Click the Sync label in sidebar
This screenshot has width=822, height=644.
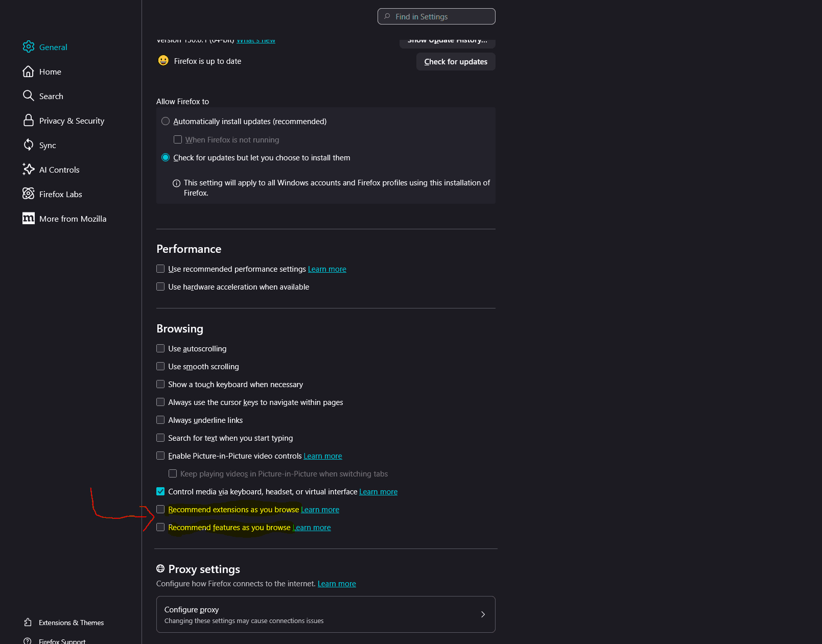pyautogui.click(x=48, y=145)
